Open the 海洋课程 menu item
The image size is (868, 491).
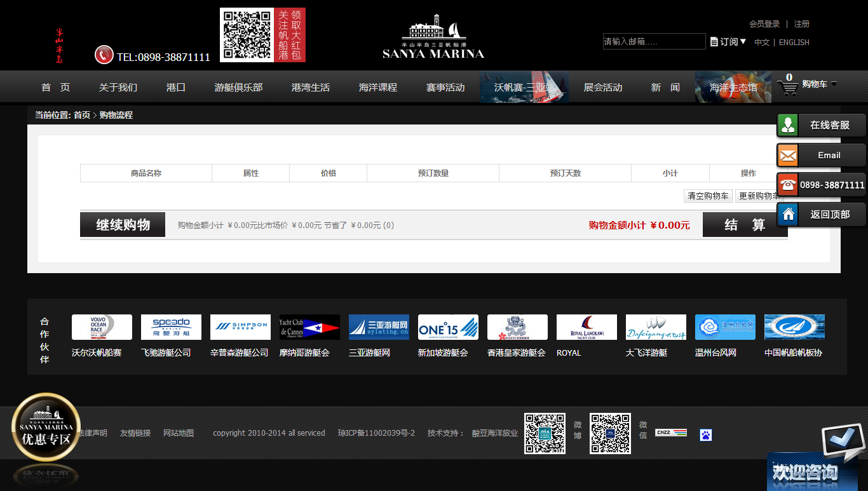click(x=378, y=88)
